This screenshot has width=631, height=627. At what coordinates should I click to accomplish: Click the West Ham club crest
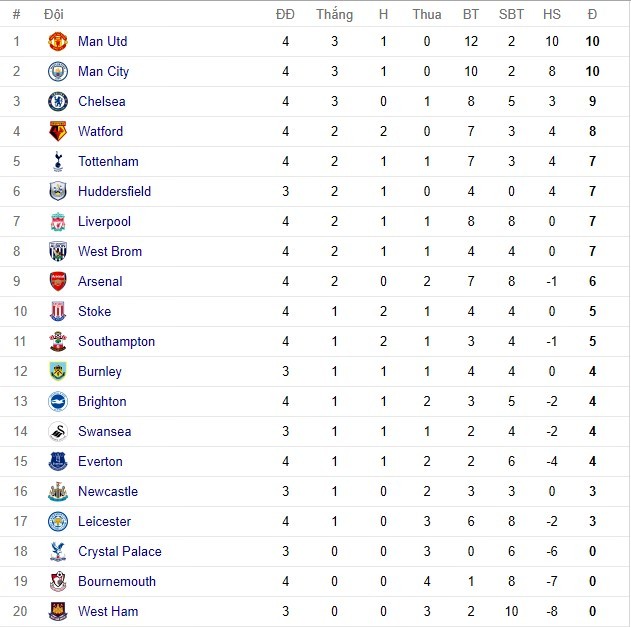(x=57, y=611)
